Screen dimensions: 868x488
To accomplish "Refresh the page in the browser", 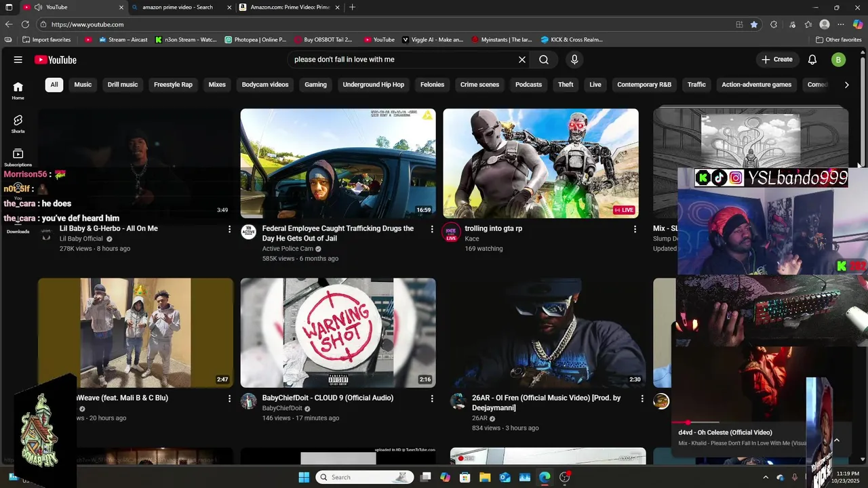I will [26, 24].
